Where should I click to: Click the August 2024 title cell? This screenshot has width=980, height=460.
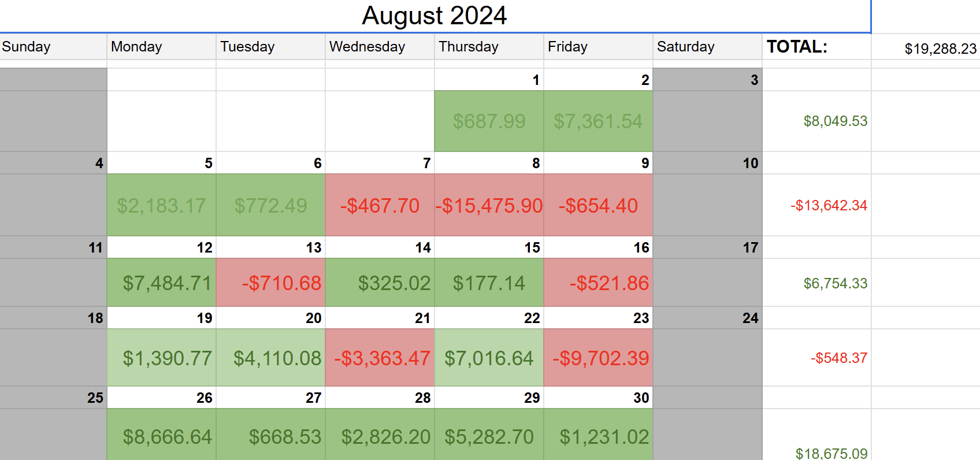(435, 16)
